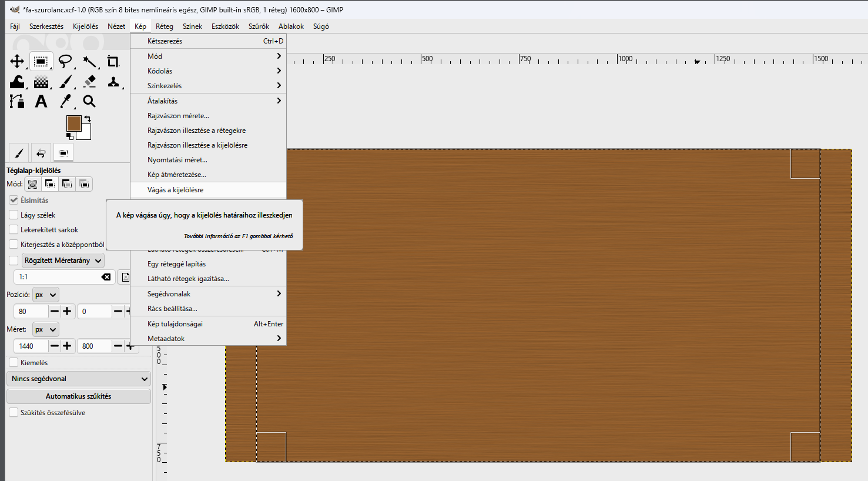
Task: Select the Free Select lasso tool
Action: [x=65, y=62]
